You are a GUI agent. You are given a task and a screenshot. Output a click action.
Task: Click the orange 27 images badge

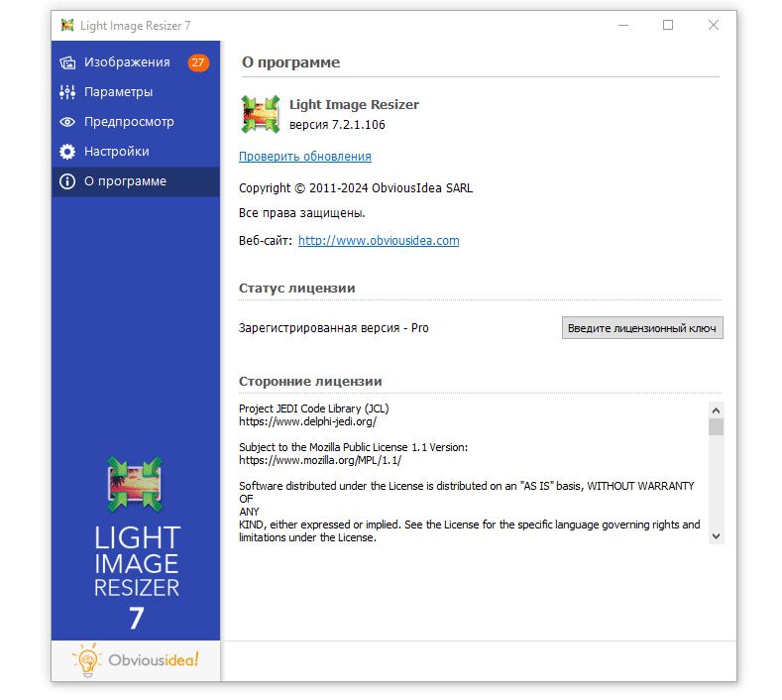tap(198, 62)
